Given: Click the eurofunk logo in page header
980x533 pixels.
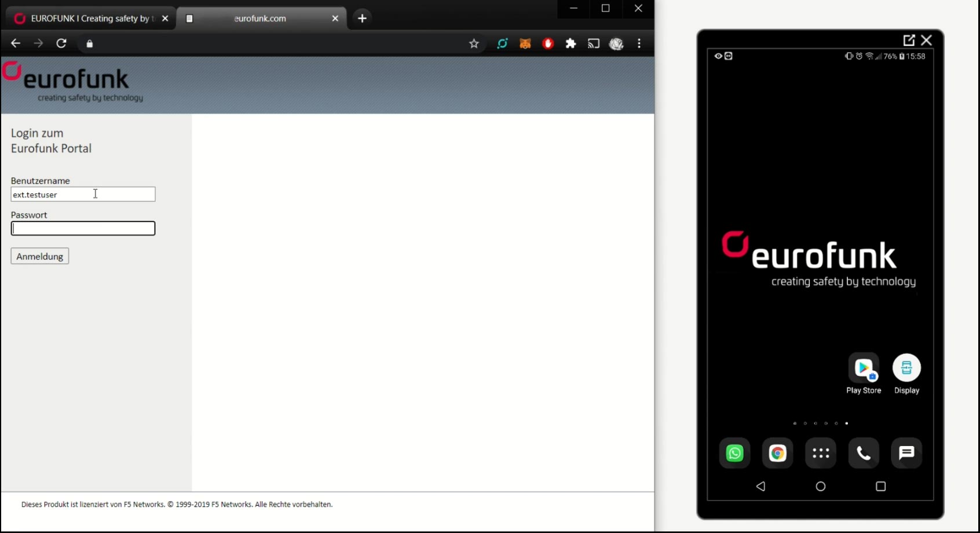Looking at the screenshot, I should point(72,82).
